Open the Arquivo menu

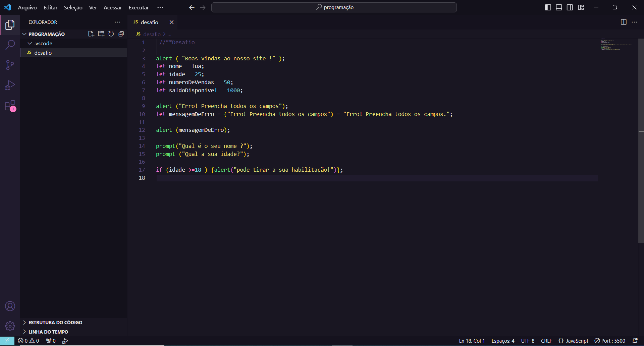coord(27,7)
